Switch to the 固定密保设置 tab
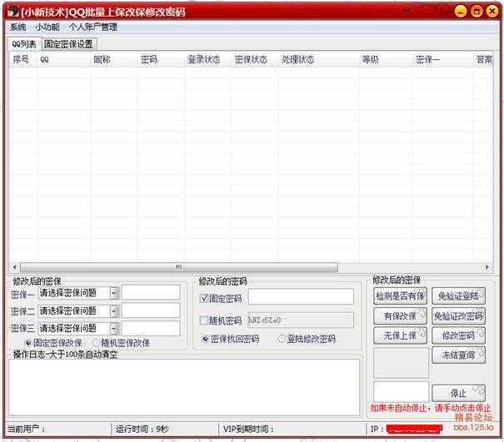504x442 pixels. tap(69, 44)
